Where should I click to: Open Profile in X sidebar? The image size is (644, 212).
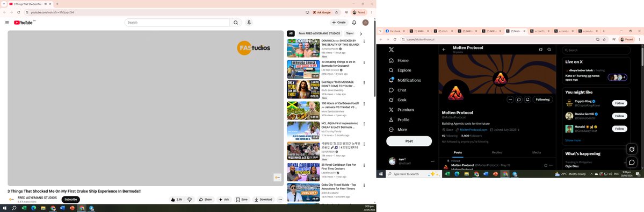[x=399, y=120]
